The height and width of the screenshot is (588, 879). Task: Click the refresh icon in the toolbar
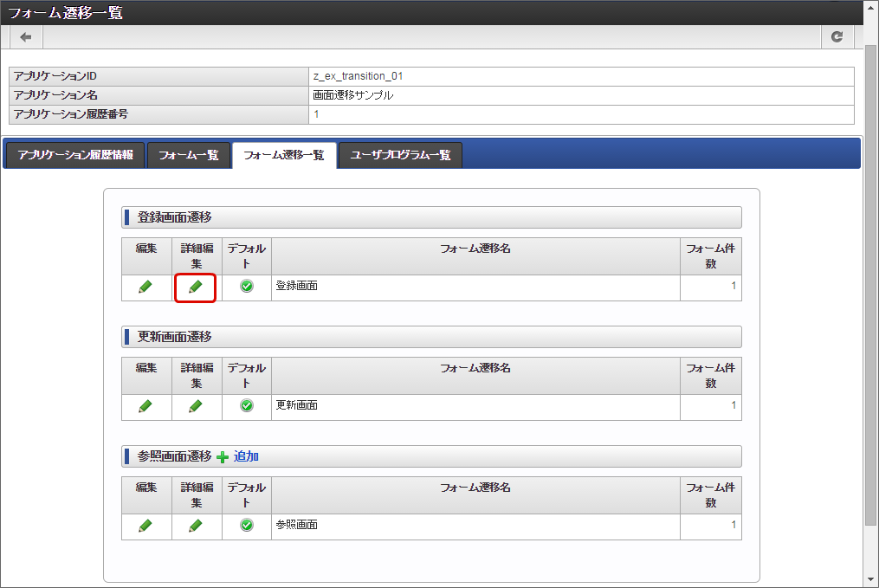click(x=837, y=37)
